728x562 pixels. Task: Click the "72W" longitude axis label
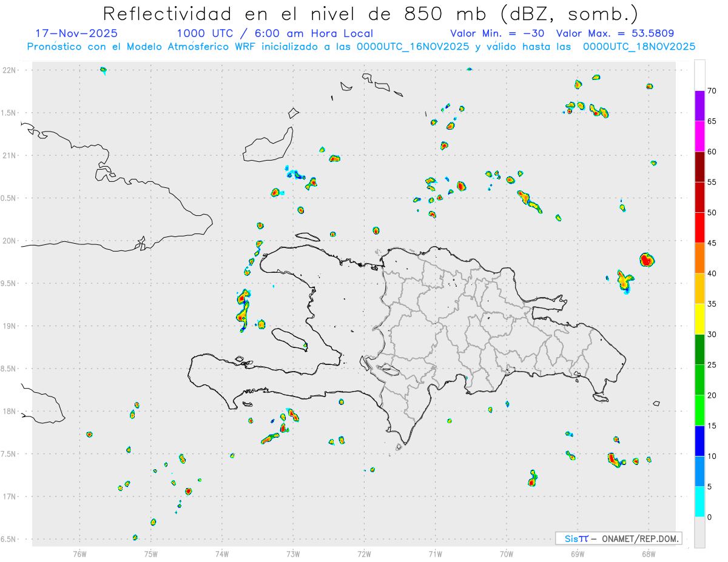pos(364,554)
